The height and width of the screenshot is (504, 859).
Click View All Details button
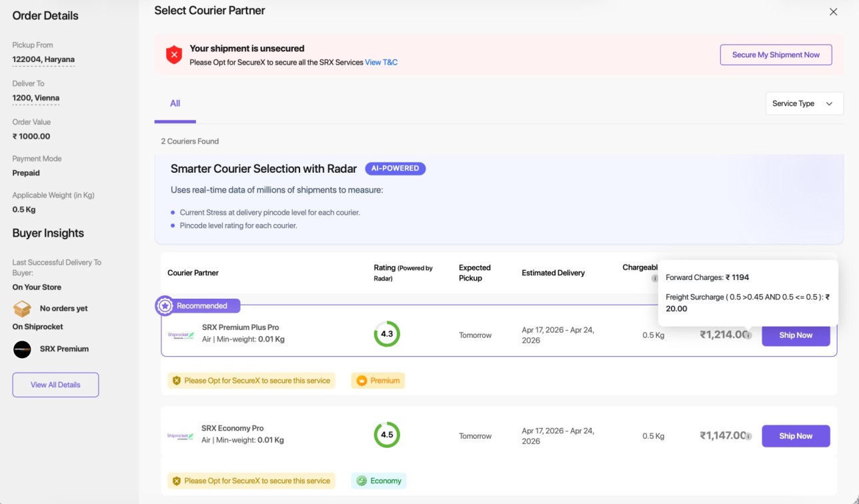coord(55,385)
